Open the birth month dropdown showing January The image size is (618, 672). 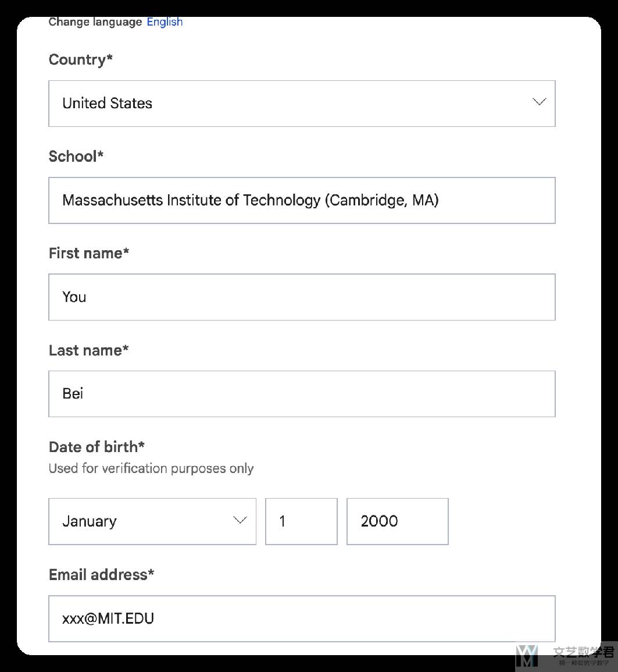(152, 521)
